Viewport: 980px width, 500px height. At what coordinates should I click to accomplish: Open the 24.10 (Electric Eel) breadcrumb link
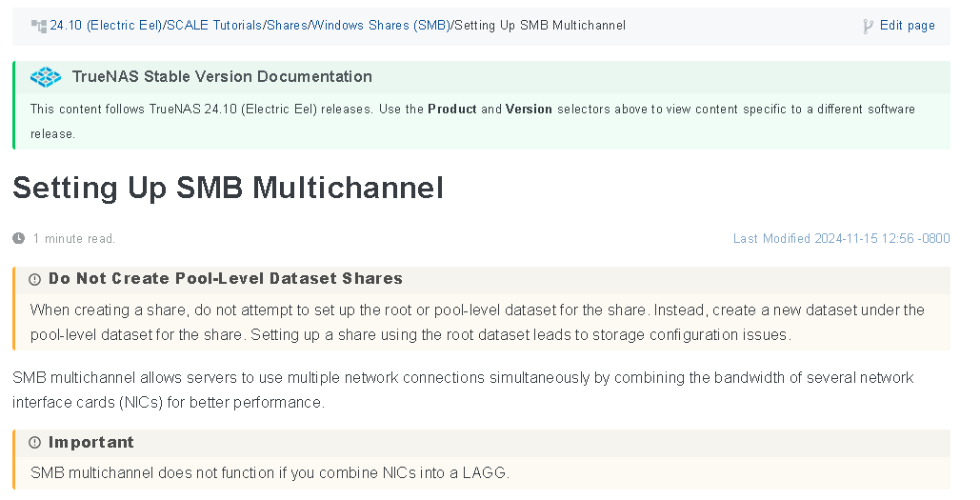point(106,26)
